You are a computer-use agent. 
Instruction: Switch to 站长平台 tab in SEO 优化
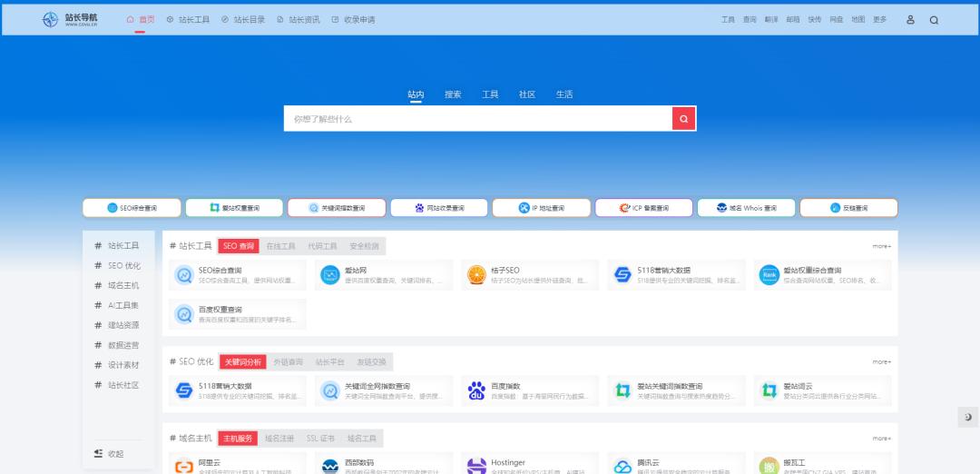(330, 361)
